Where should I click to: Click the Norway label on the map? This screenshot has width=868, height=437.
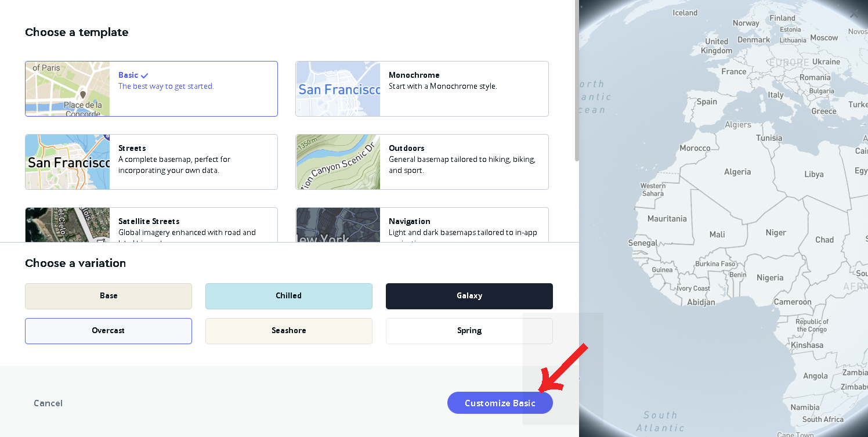746,23
